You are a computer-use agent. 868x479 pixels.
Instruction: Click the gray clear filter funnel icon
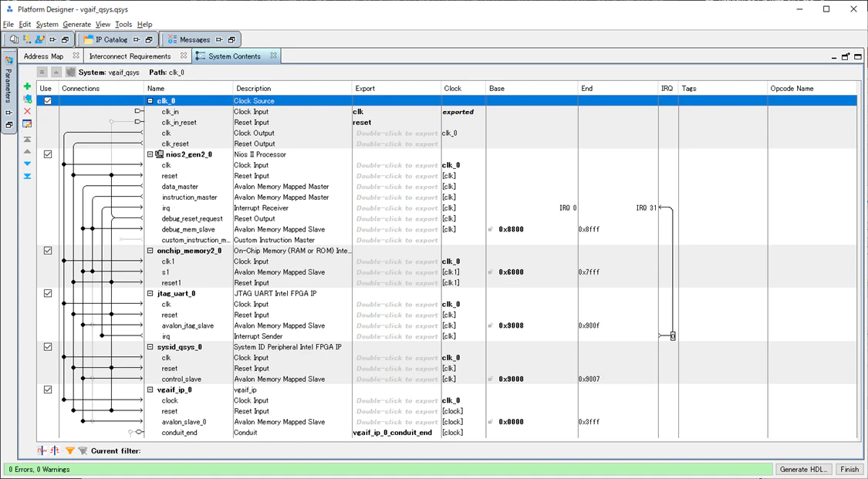(x=83, y=450)
